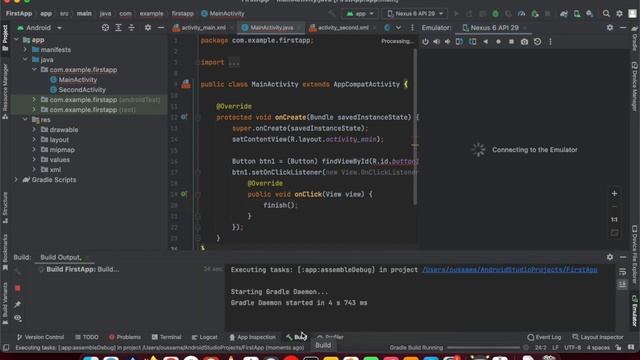Screen dimensions: 640x360
Task: Open the FirstApp project path link
Action: (x=510, y=270)
